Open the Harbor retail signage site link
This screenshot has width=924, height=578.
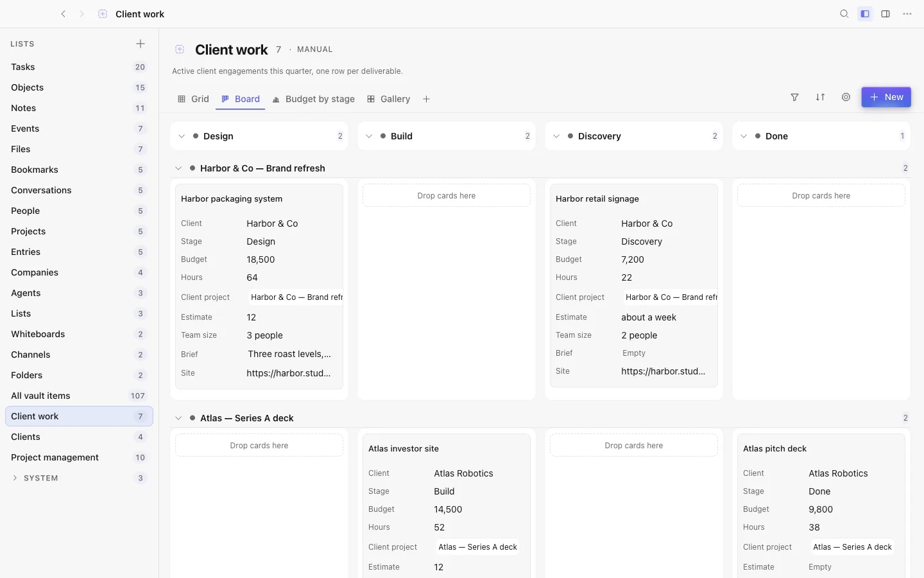tap(663, 371)
